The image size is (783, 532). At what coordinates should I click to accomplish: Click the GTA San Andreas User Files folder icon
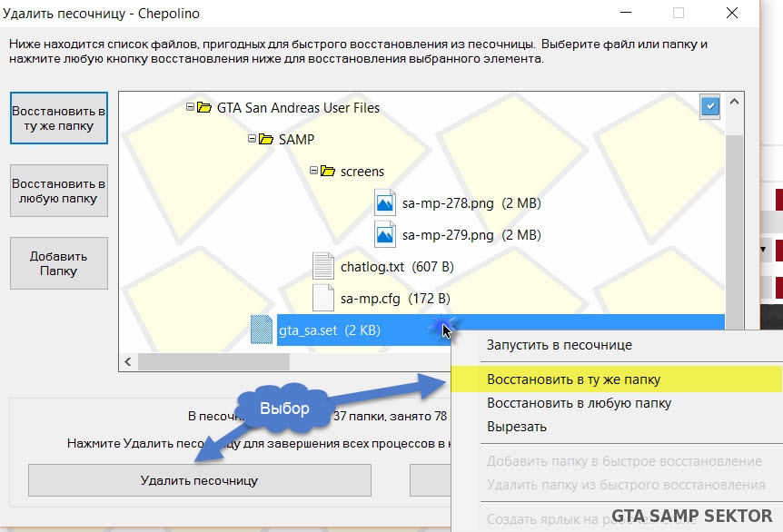click(x=204, y=107)
